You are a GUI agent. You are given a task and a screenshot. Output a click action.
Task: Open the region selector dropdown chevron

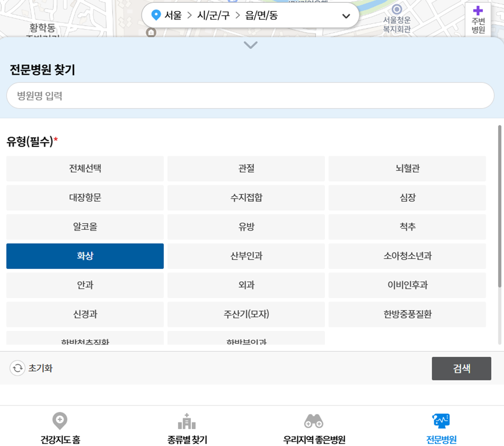346,15
